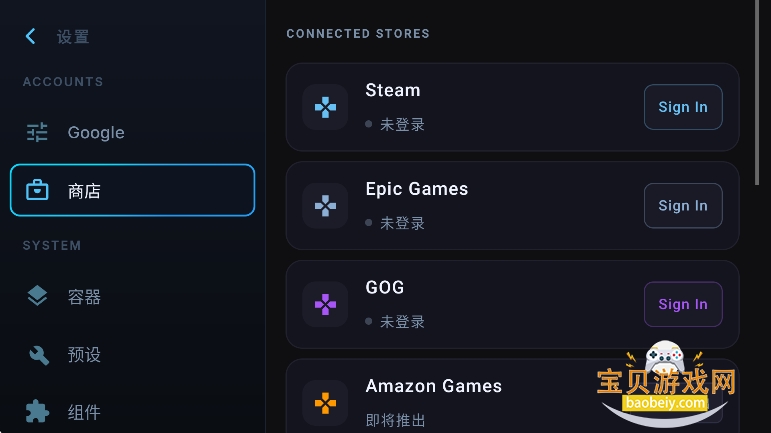Click the Amazon Games store title

coord(433,386)
